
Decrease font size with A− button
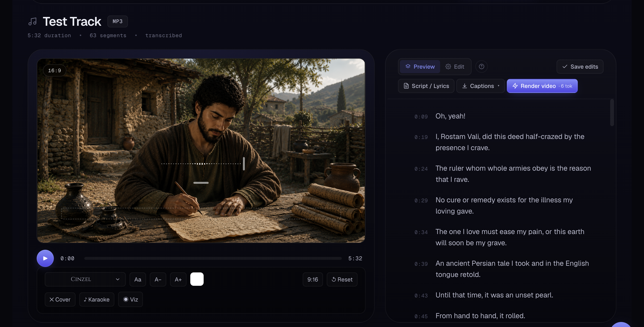tap(158, 279)
